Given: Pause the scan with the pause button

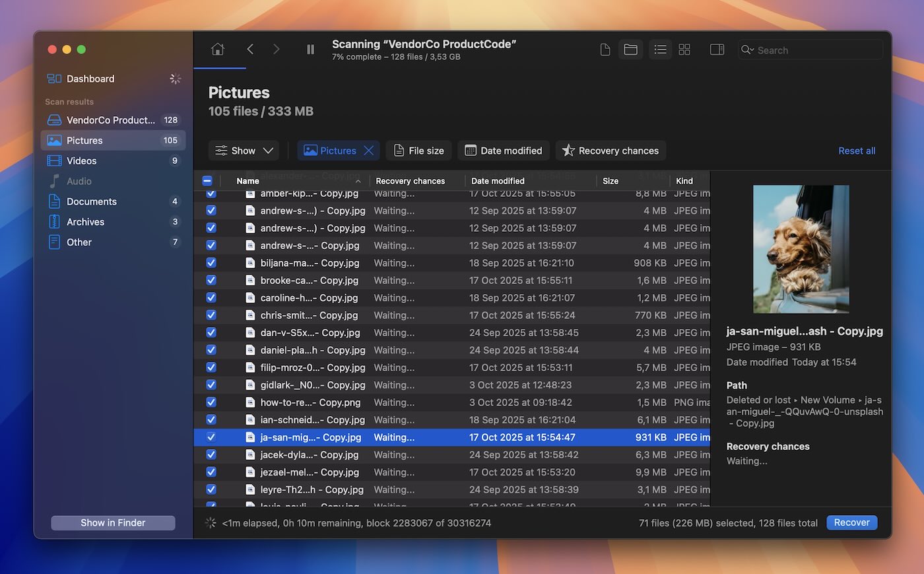Looking at the screenshot, I should click(x=310, y=50).
